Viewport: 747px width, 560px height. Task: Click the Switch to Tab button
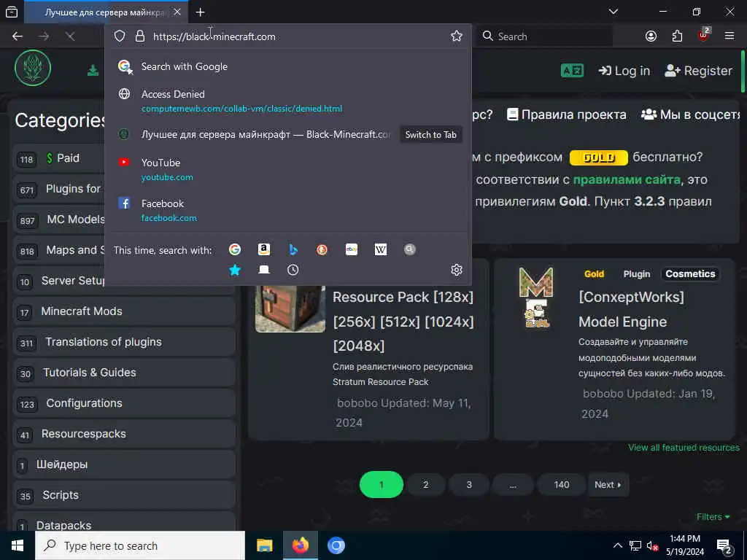point(430,135)
